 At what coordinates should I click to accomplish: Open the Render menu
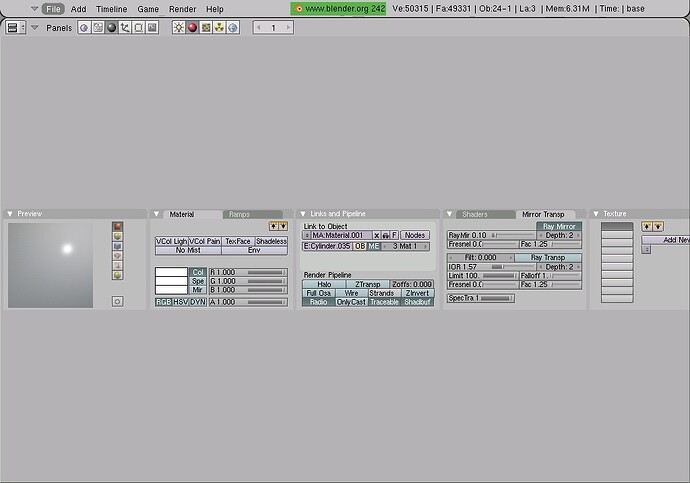(x=183, y=9)
